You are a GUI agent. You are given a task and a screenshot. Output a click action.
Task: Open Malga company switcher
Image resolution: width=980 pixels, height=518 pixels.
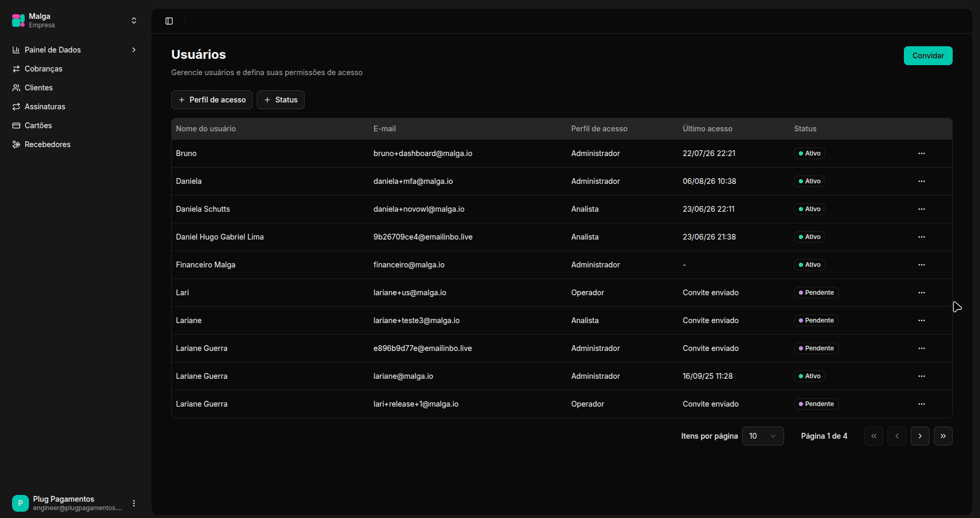[x=74, y=20]
